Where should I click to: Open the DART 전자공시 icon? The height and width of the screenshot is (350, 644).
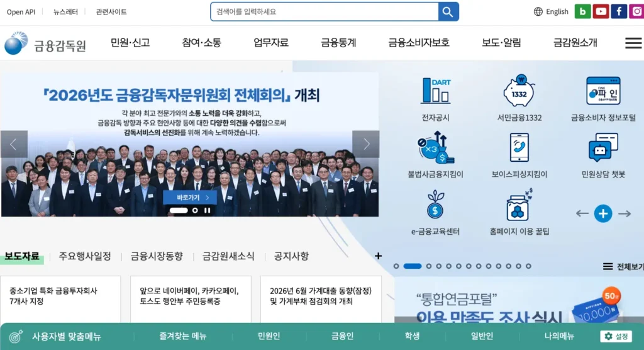pos(435,91)
